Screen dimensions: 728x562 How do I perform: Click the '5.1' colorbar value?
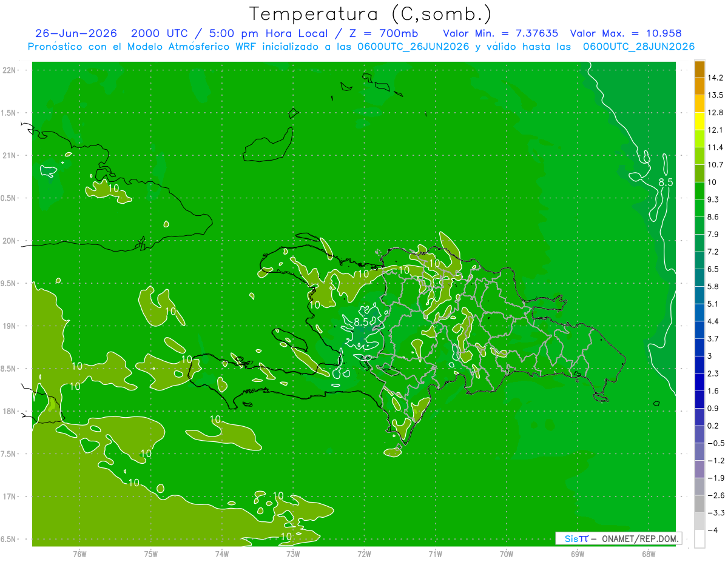pyautogui.click(x=713, y=304)
